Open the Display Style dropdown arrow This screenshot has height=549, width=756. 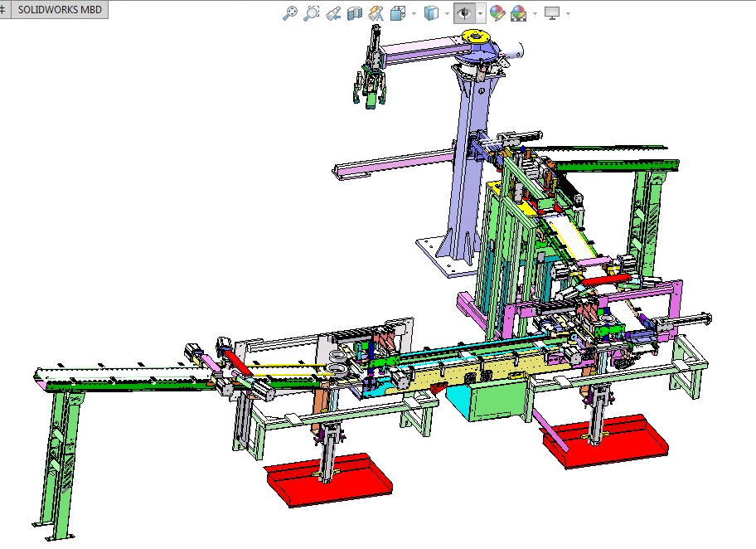pos(448,12)
